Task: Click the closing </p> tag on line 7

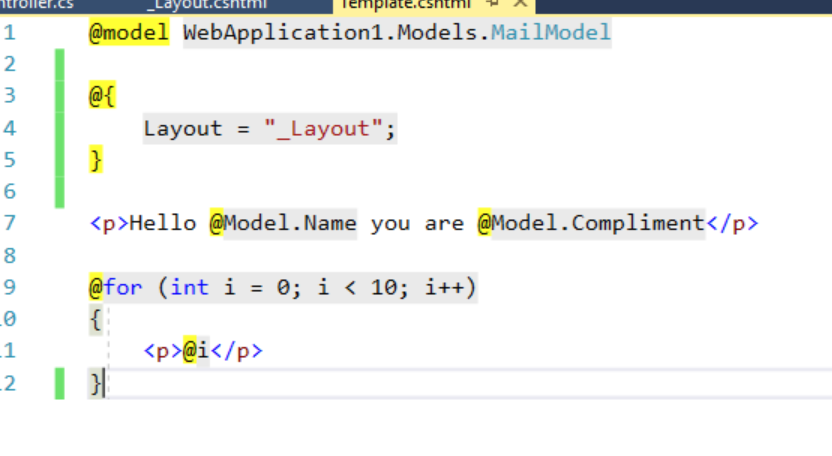Action: [x=732, y=223]
